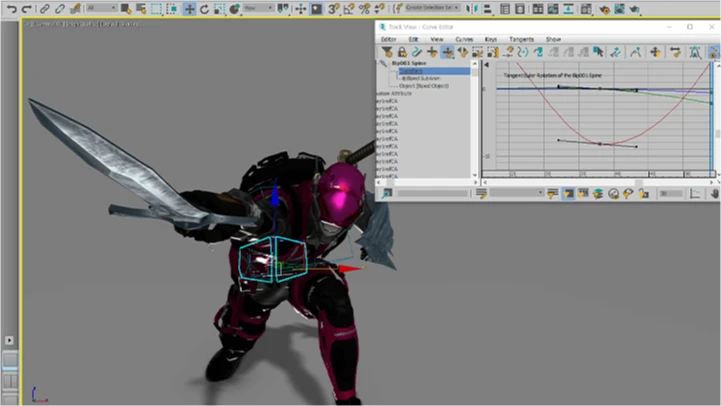Select Biped SubAnim track in tree

[x=421, y=78]
